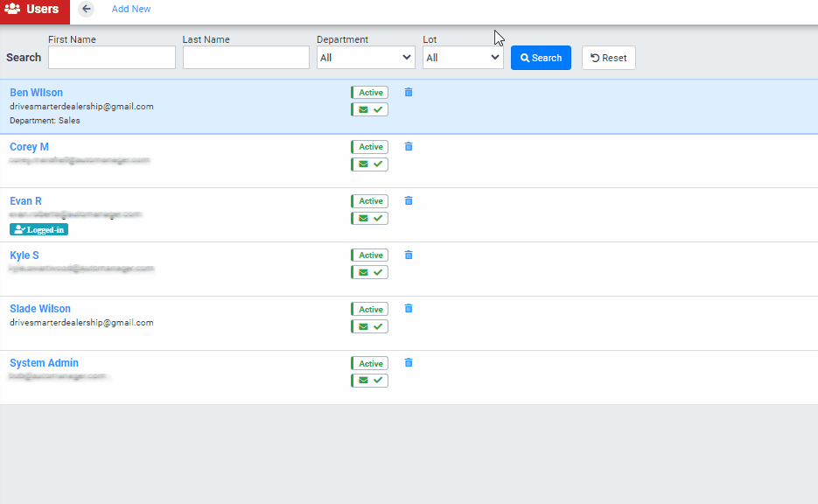Click email verified badge for Ben WIlson
818x504 pixels.
point(369,109)
